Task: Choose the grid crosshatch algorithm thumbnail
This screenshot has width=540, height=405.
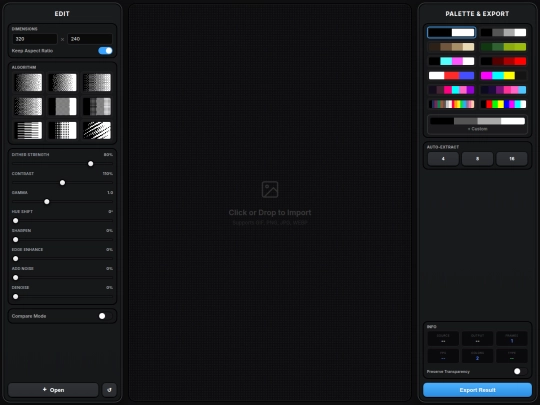Action: (62, 131)
